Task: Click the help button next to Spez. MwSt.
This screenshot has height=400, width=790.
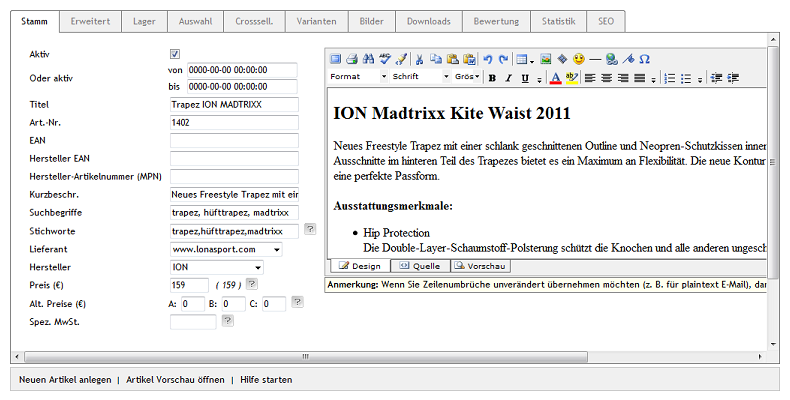Action: pyautogui.click(x=228, y=320)
